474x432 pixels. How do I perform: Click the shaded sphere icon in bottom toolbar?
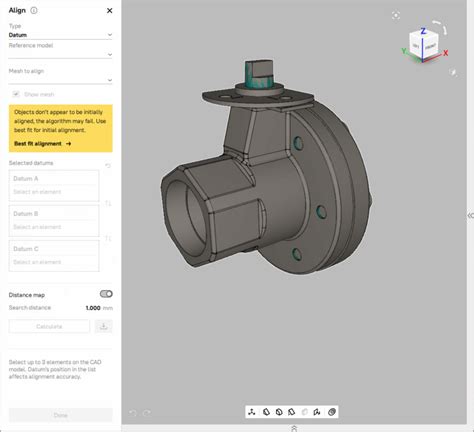pos(331,412)
